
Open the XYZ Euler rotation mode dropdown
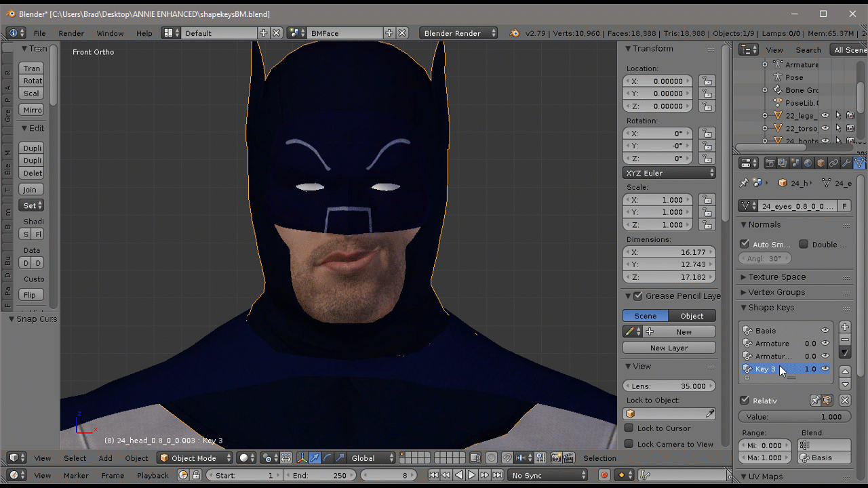click(x=669, y=173)
